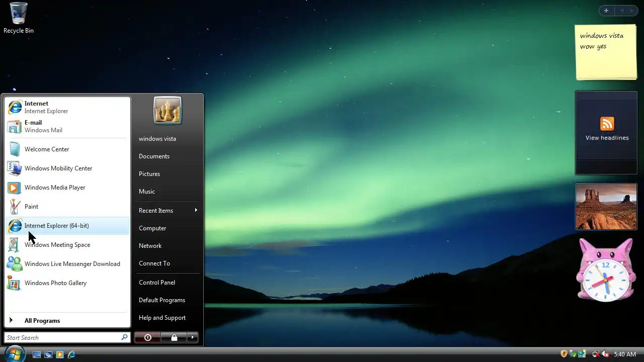
Task: Click the muted volume tray icon
Action: (606, 354)
